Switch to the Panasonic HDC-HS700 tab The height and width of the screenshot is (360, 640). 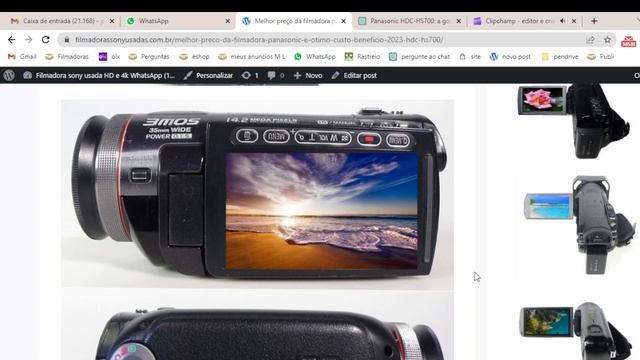(408, 21)
